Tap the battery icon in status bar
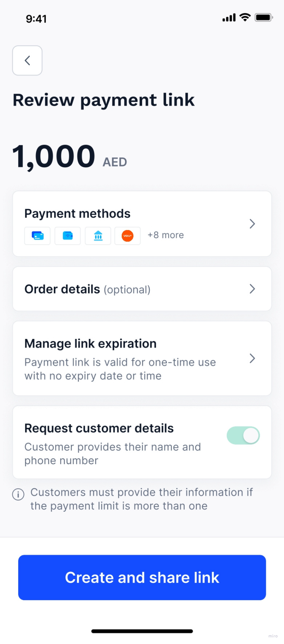The height and width of the screenshot is (644, 284). click(x=263, y=17)
